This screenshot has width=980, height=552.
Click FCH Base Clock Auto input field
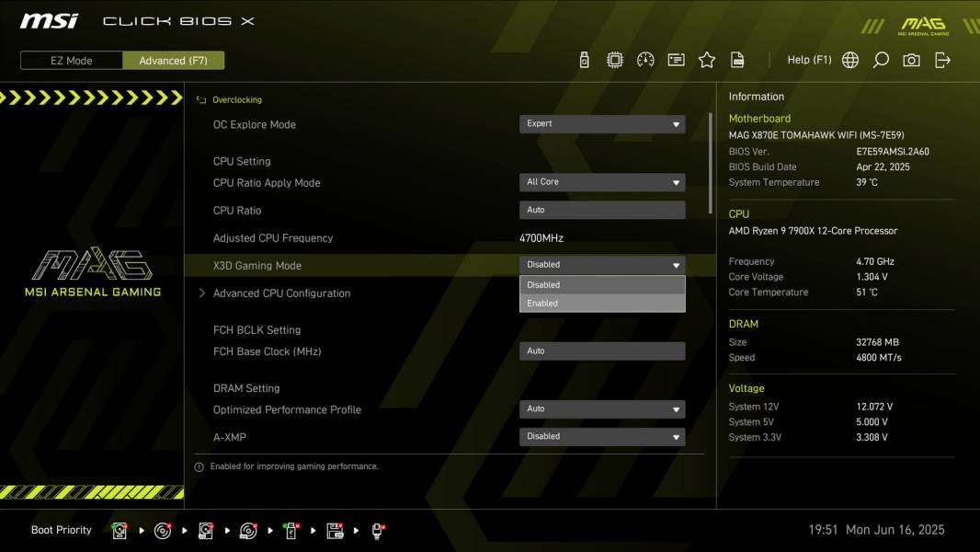(x=602, y=351)
